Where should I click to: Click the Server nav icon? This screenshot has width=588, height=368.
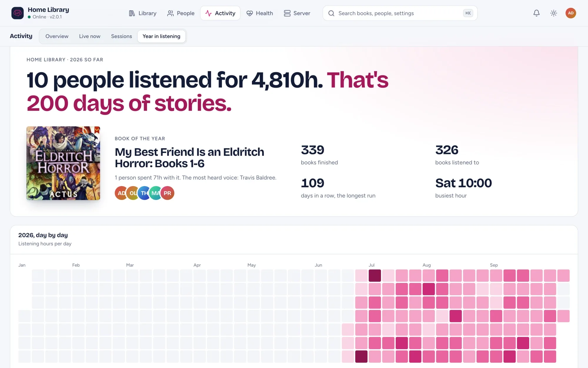click(287, 13)
